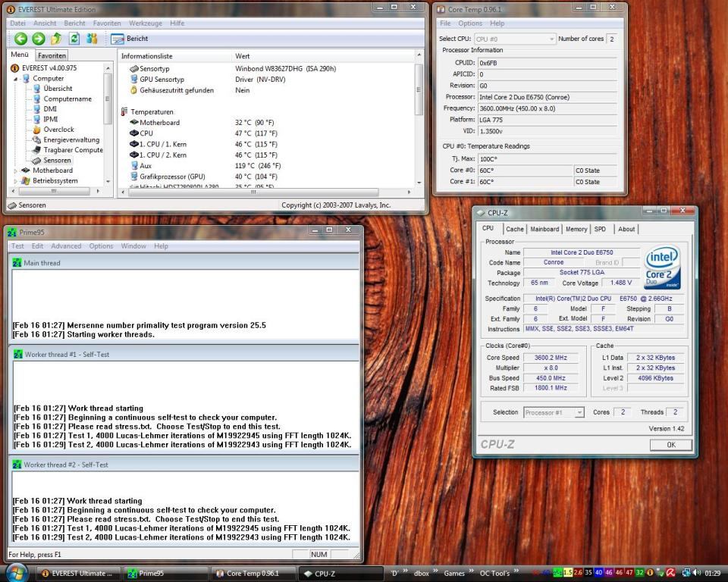
Task: Click the Prime95 tray icon in the notification area
Action: pyautogui.click(x=557, y=573)
